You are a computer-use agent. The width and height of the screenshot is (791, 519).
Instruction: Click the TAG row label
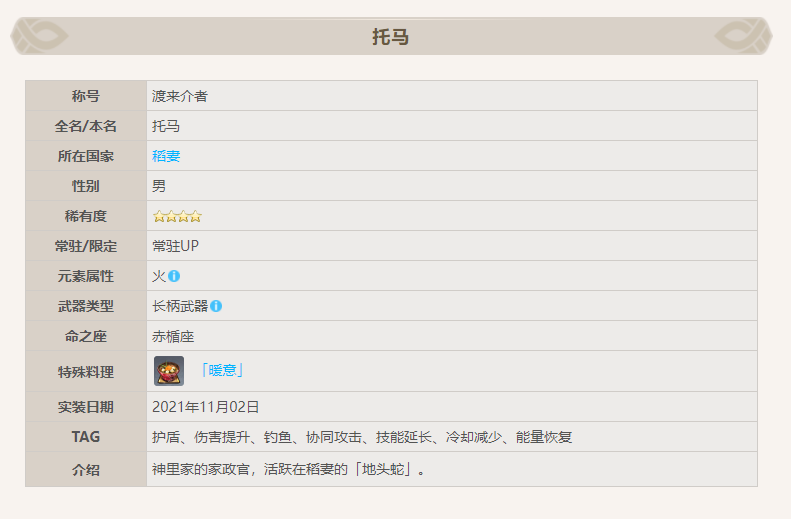click(86, 437)
